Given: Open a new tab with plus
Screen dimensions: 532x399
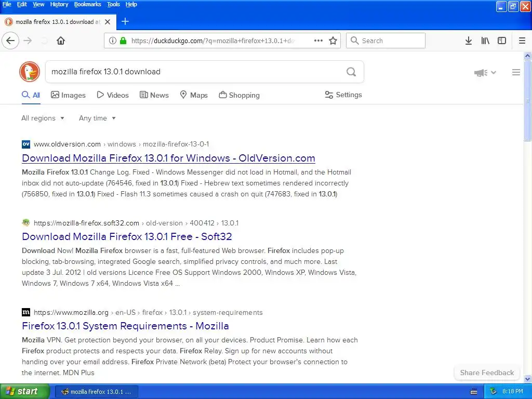Looking at the screenshot, I should click(x=125, y=22).
